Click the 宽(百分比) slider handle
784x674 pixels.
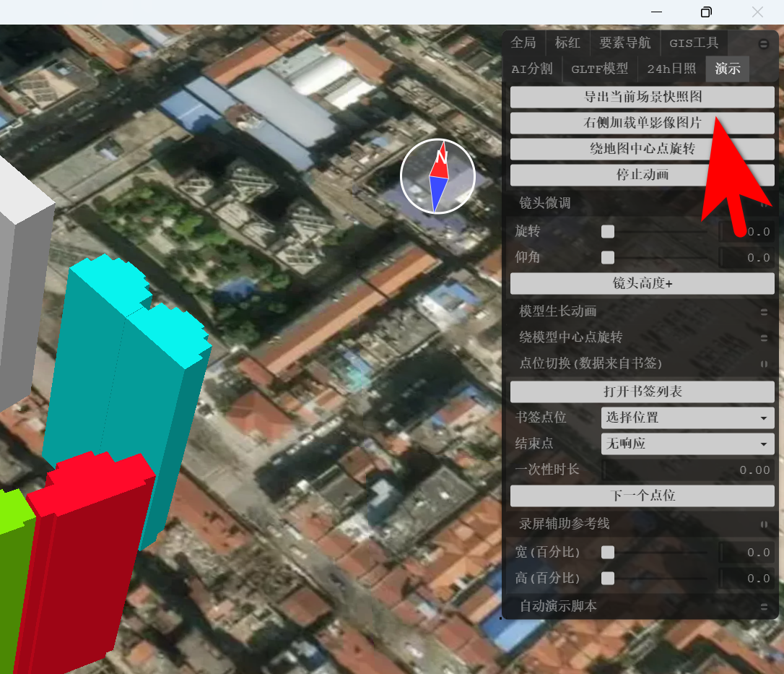pos(608,553)
